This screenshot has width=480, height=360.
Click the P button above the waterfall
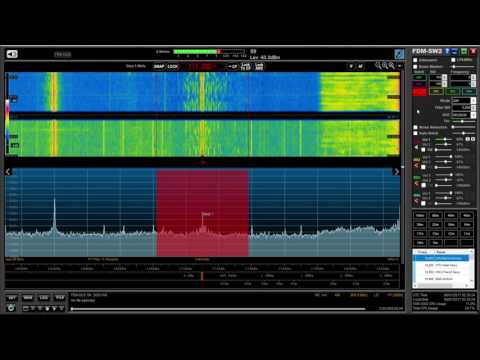(351, 66)
